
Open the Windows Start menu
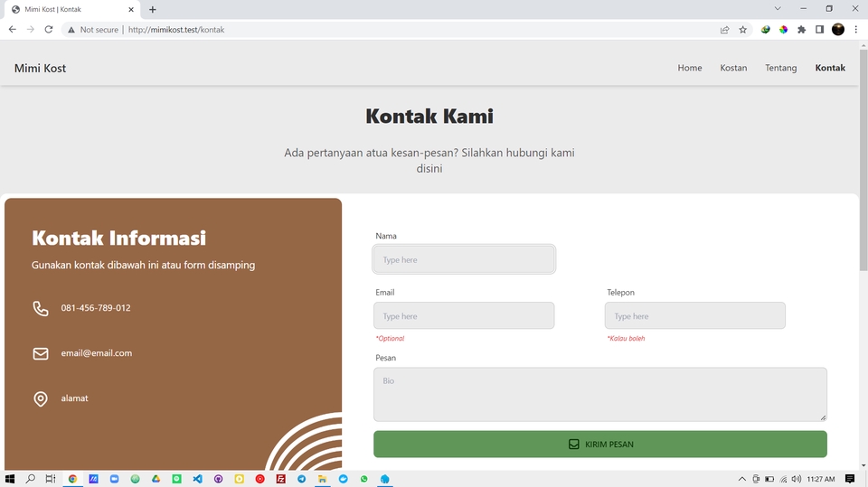(10, 479)
